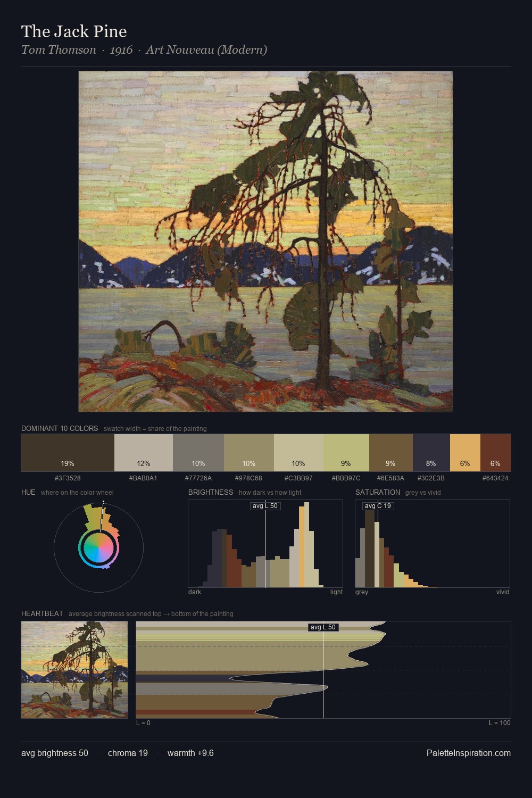Click the 'chroma 19' footer stat

click(x=128, y=753)
